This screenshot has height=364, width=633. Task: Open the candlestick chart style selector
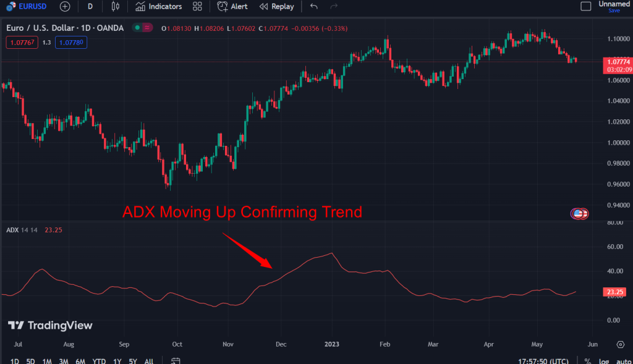[x=115, y=7]
